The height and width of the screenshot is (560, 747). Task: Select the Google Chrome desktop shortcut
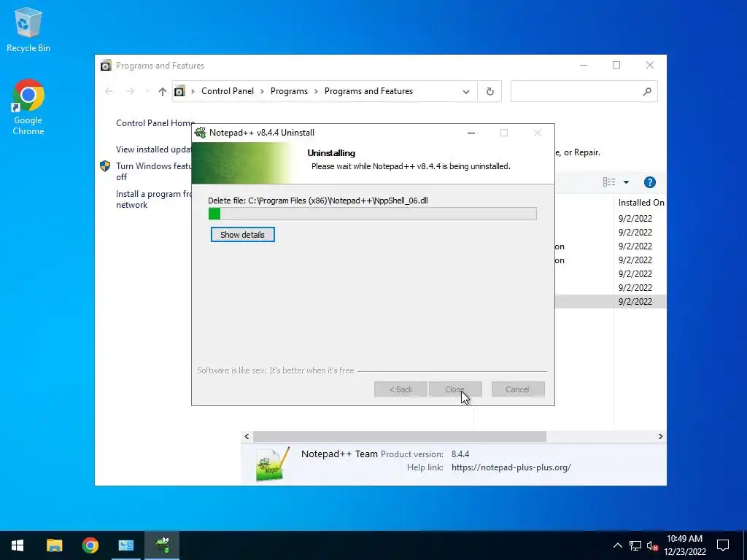28,107
